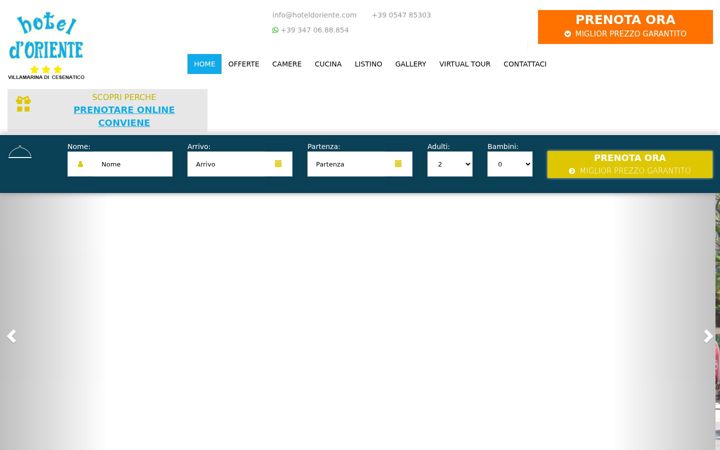Viewport: 720px width, 450px height.
Task: Click the yellow PRENOTA ORA booking button
Action: click(x=630, y=164)
